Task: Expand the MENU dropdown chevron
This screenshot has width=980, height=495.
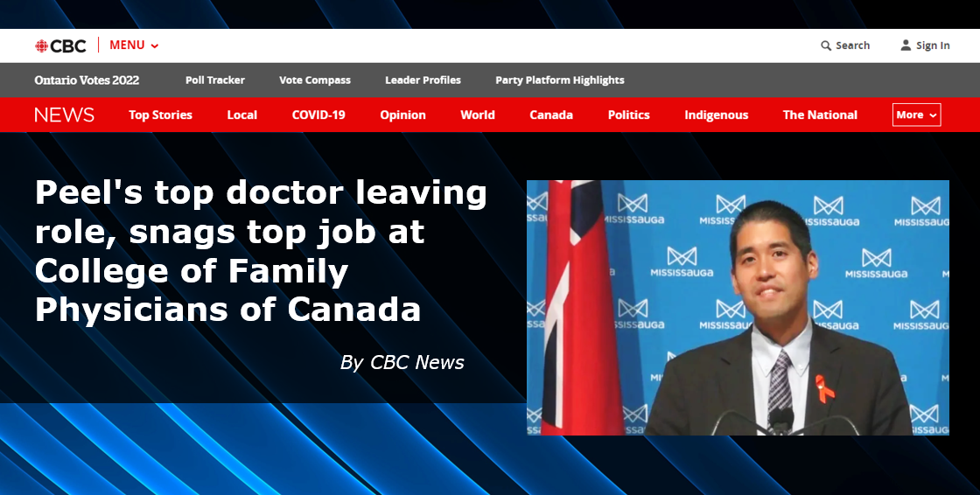Action: coord(155,45)
